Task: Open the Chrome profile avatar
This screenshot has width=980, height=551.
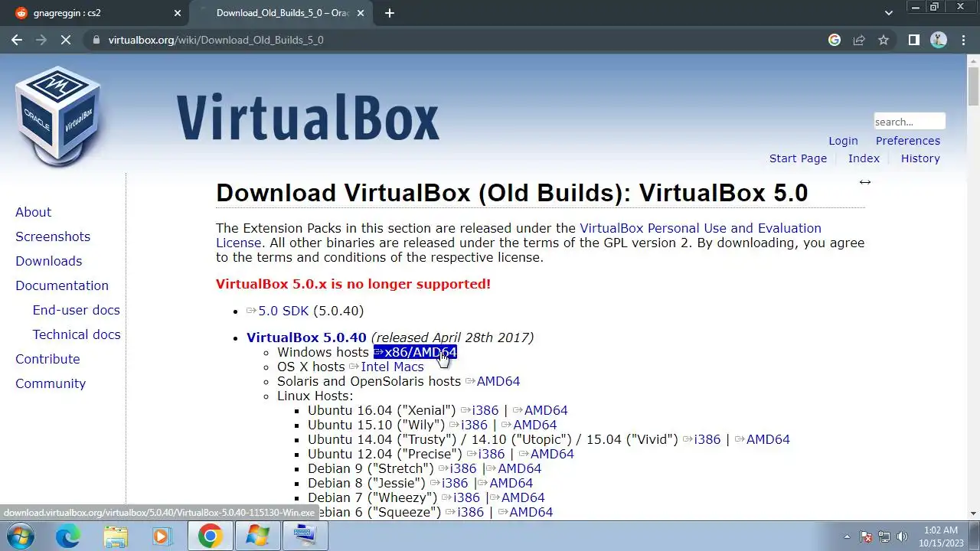Action: coord(939,40)
